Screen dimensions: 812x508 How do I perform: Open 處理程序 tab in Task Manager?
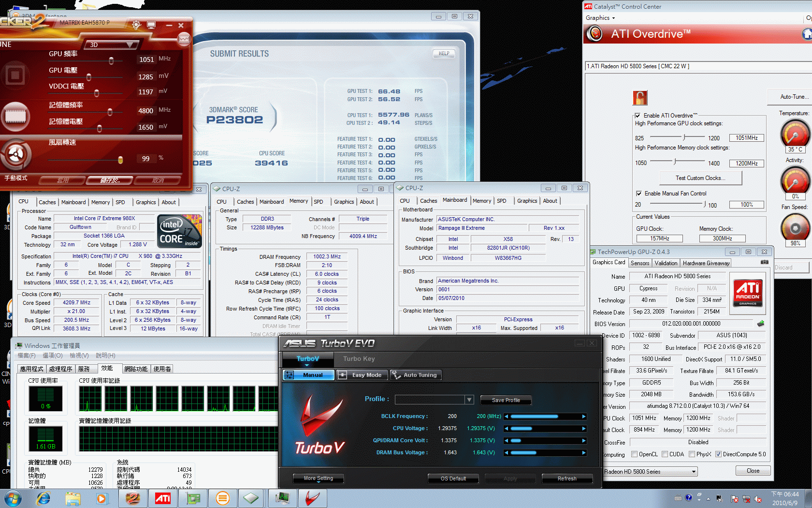60,369
